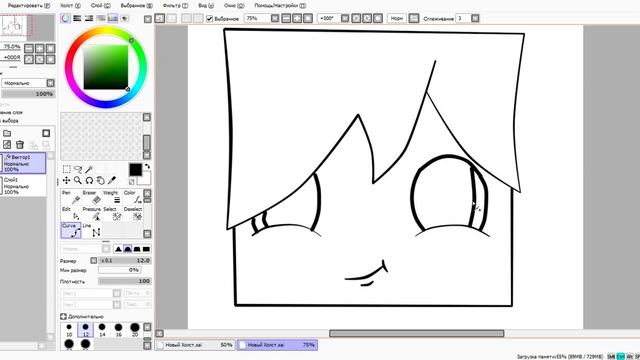640x360 pixels.
Task: Select the Weight tool
Action: (111, 197)
